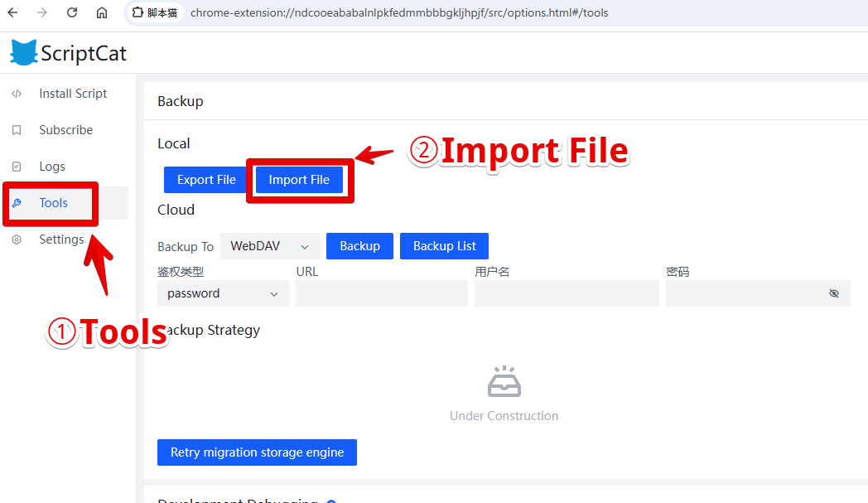Open Subscribe in the sidebar
The image size is (868, 503).
pyautogui.click(x=67, y=130)
